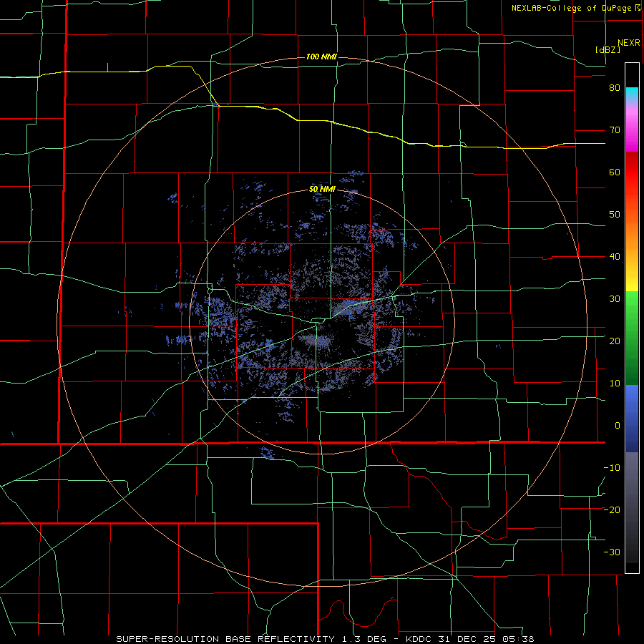644x644 pixels.
Task: Click the Super-Resolution Base Reflectivity caption
Action: [325, 639]
